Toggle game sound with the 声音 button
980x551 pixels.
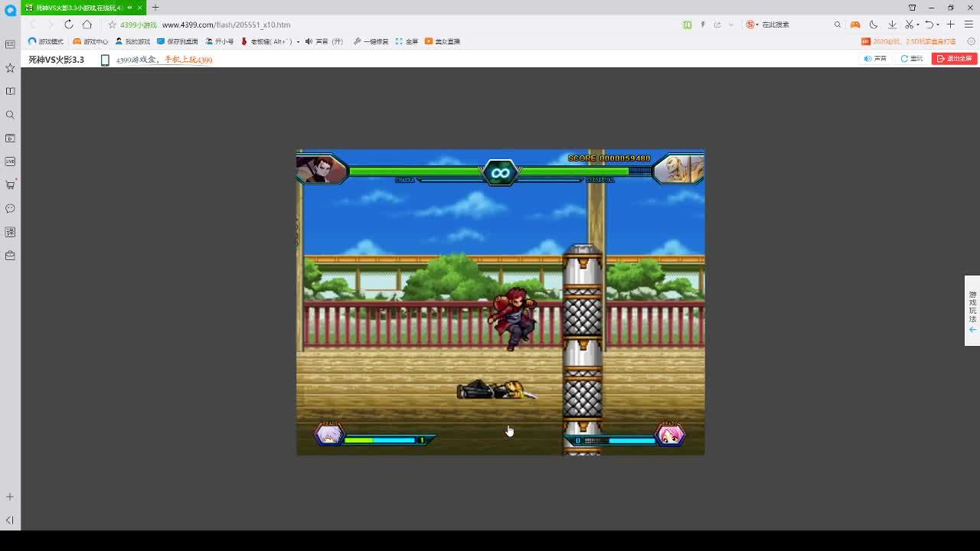(x=875, y=59)
